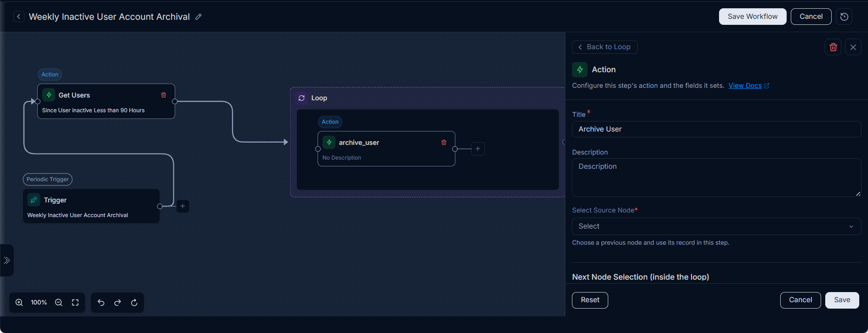Click the Action badge above Get Users

(50, 75)
